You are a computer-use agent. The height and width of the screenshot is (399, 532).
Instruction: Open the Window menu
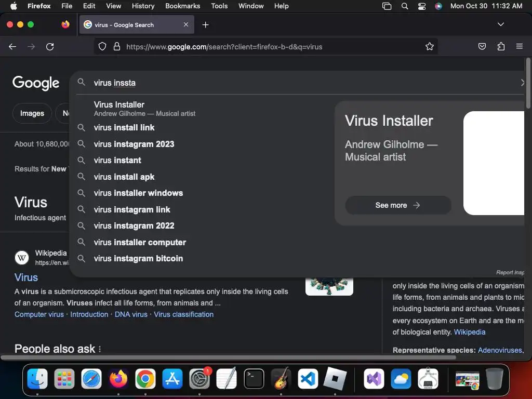point(251,6)
